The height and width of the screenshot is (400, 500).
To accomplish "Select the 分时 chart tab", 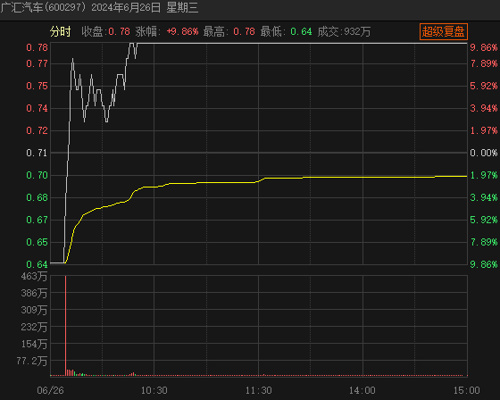I will click(x=60, y=32).
